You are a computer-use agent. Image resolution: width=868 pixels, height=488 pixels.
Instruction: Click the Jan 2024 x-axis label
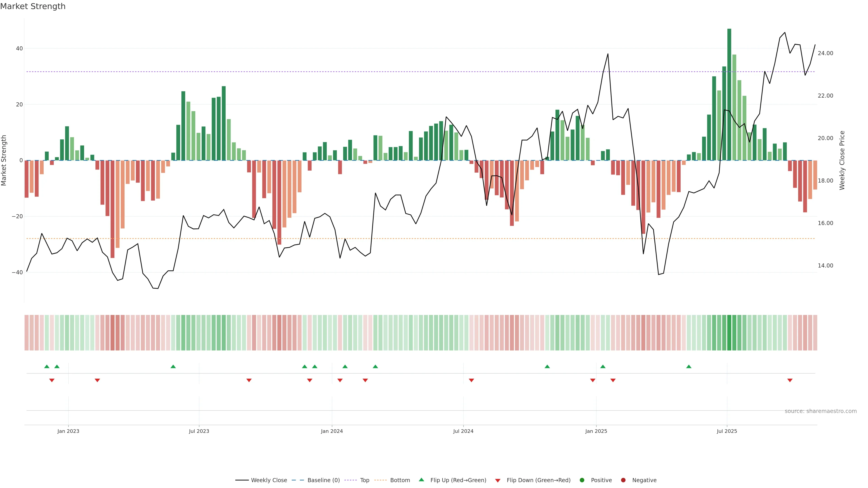(x=332, y=431)
